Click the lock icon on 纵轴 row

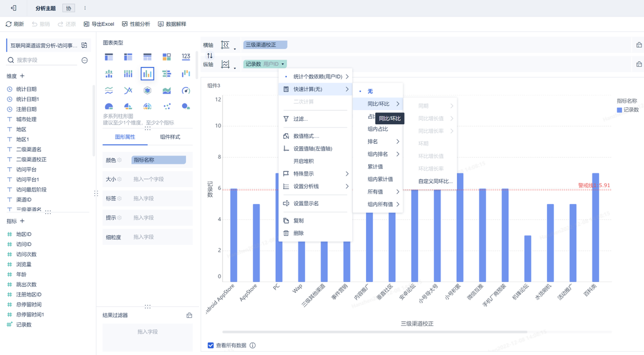click(x=639, y=64)
